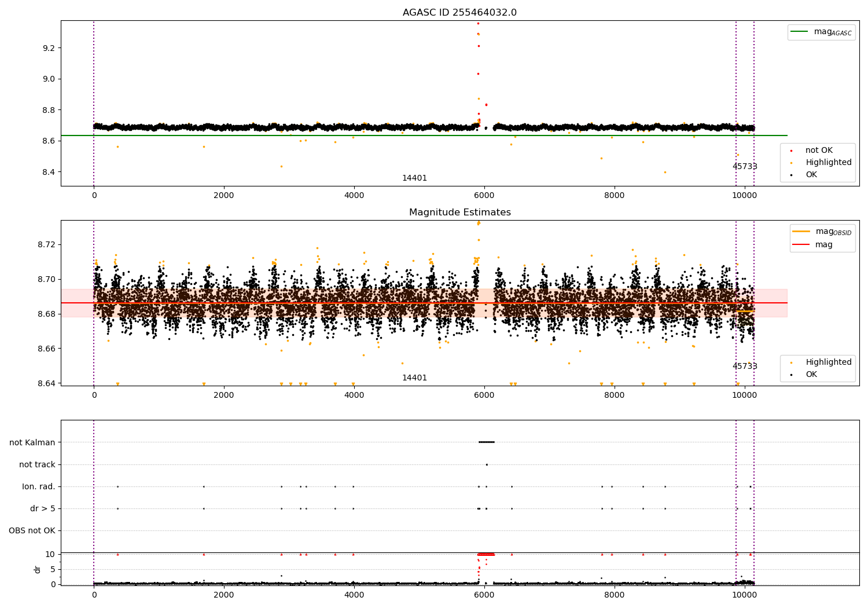
Task: Click the 'OBS not OK' row label
Action: coord(32,530)
